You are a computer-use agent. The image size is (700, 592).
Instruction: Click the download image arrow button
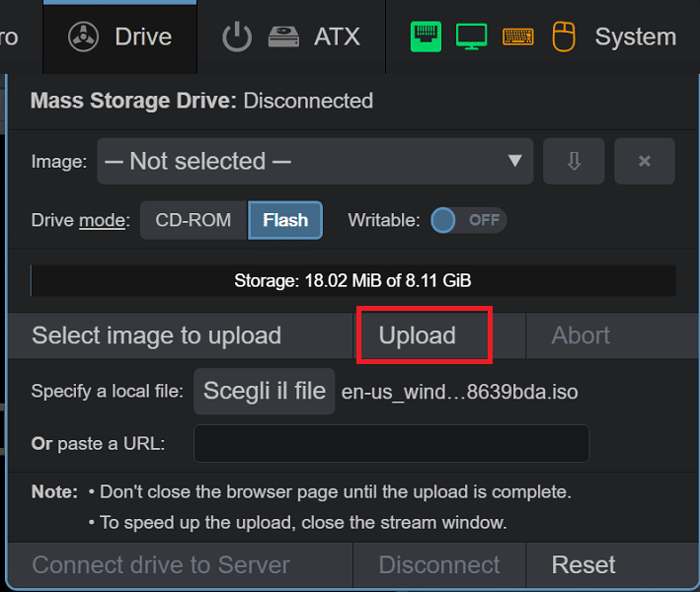click(x=574, y=161)
